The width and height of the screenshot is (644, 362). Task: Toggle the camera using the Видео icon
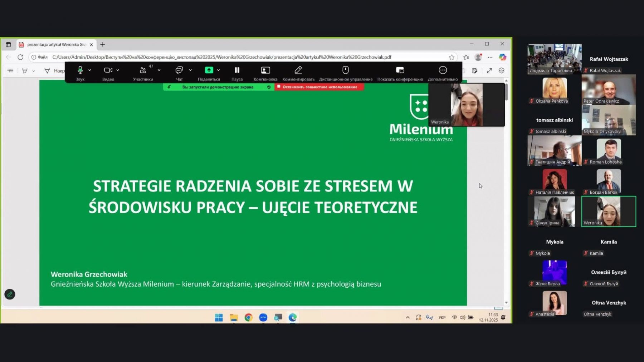108,70
